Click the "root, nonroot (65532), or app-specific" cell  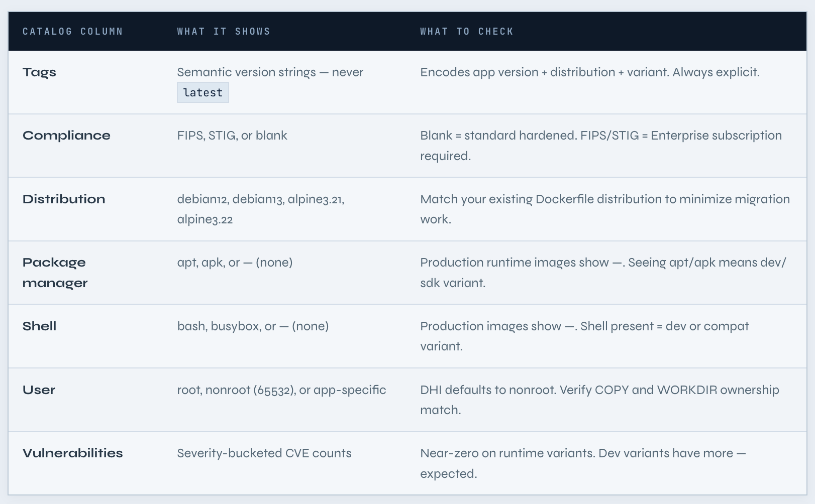(281, 390)
